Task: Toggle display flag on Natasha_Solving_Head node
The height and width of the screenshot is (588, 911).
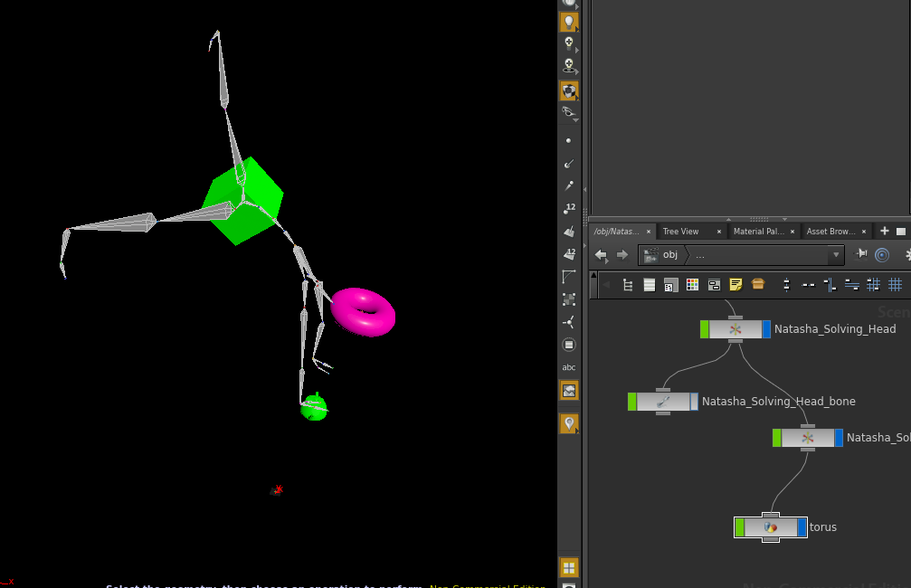Action: click(765, 329)
